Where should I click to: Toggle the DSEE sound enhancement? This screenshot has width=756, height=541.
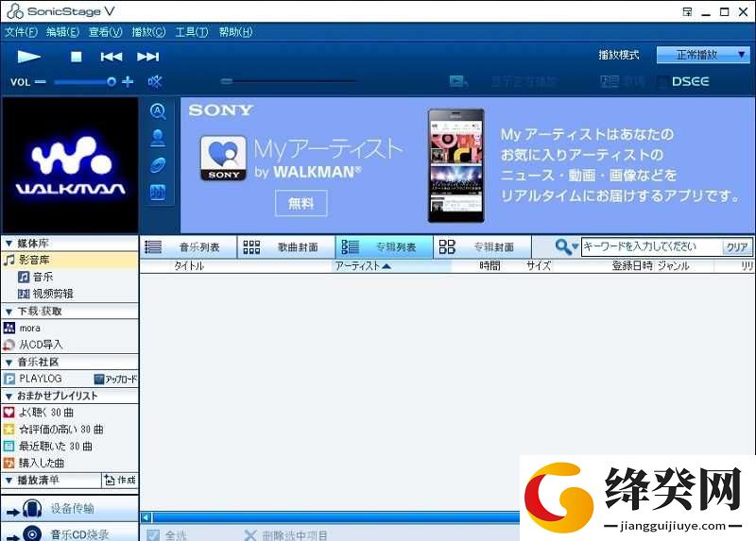(x=691, y=81)
